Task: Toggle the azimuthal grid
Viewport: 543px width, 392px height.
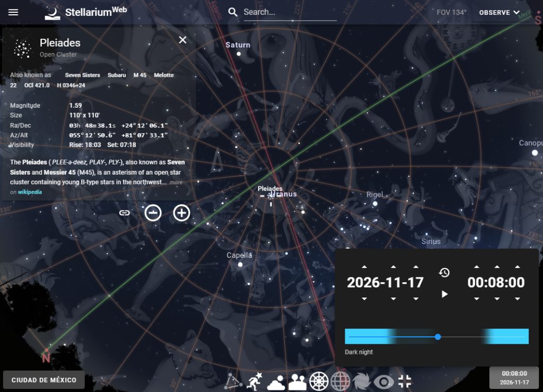Action: point(319,381)
